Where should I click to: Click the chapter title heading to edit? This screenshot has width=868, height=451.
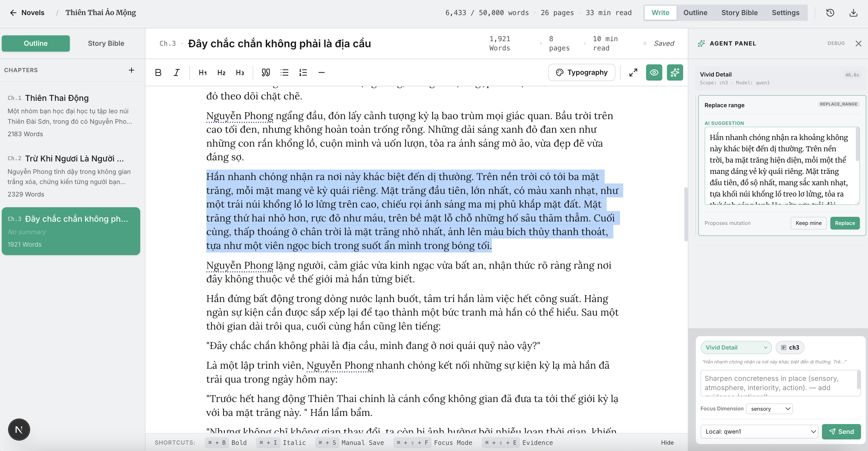279,43
